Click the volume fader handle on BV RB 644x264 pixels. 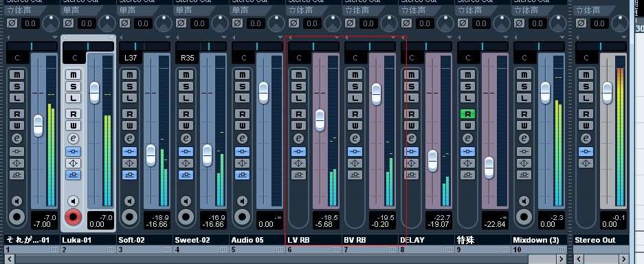pyautogui.click(x=376, y=94)
